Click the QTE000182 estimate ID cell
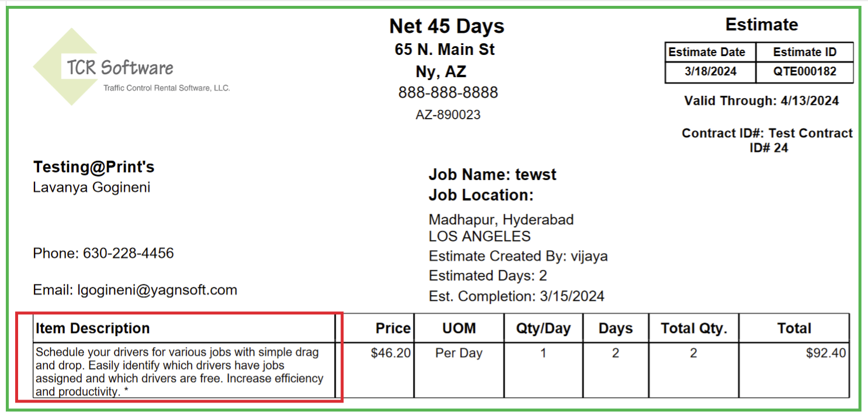 point(804,72)
